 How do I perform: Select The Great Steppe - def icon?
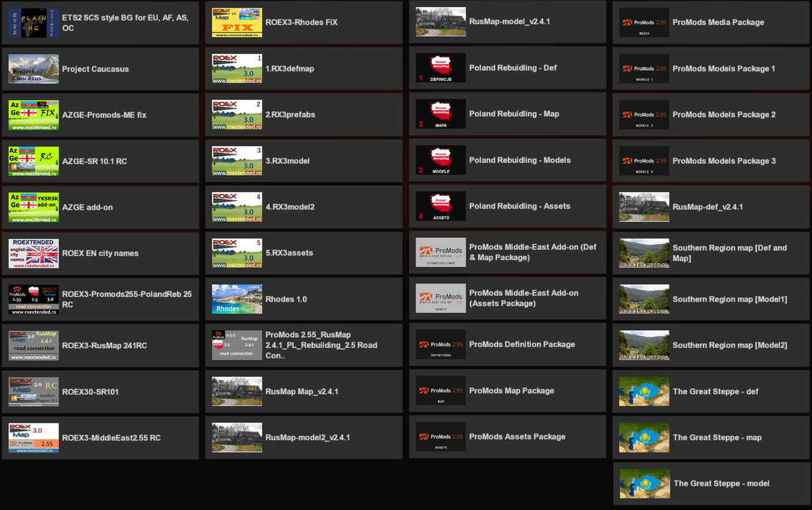[x=644, y=391]
